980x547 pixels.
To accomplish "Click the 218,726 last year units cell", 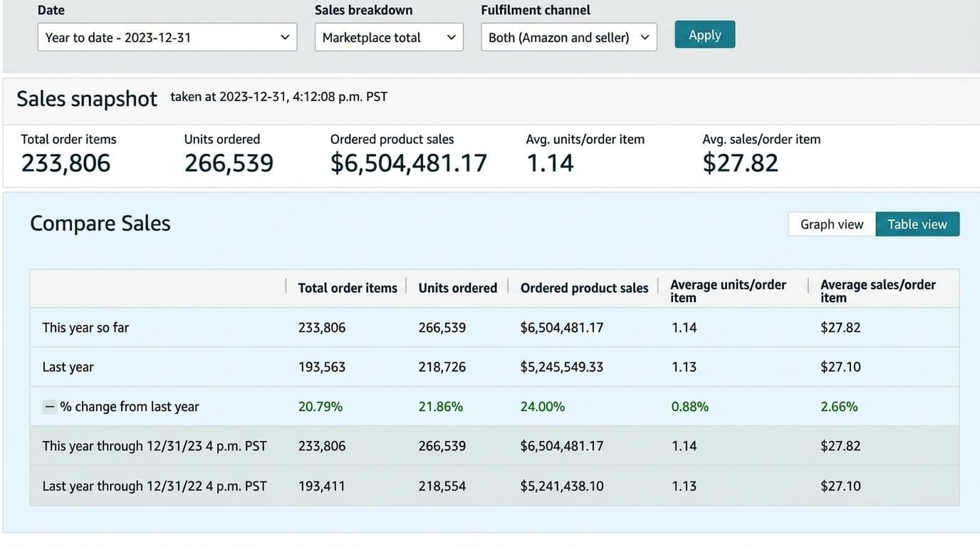I will pos(442,368).
